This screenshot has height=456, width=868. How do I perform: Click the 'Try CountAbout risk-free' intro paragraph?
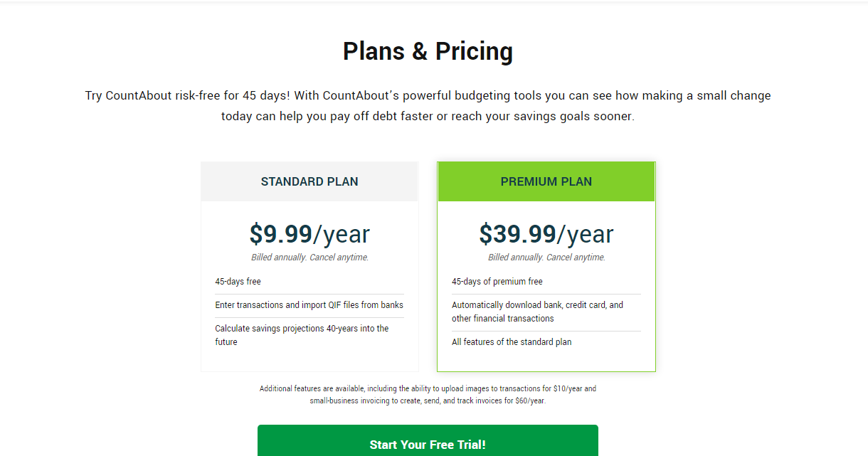[428, 106]
